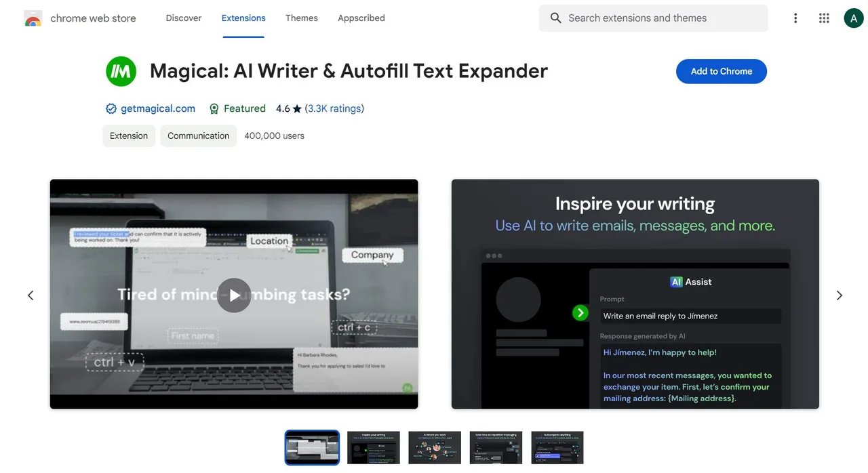
Task: Open the three-dot more options menu
Action: tap(795, 18)
